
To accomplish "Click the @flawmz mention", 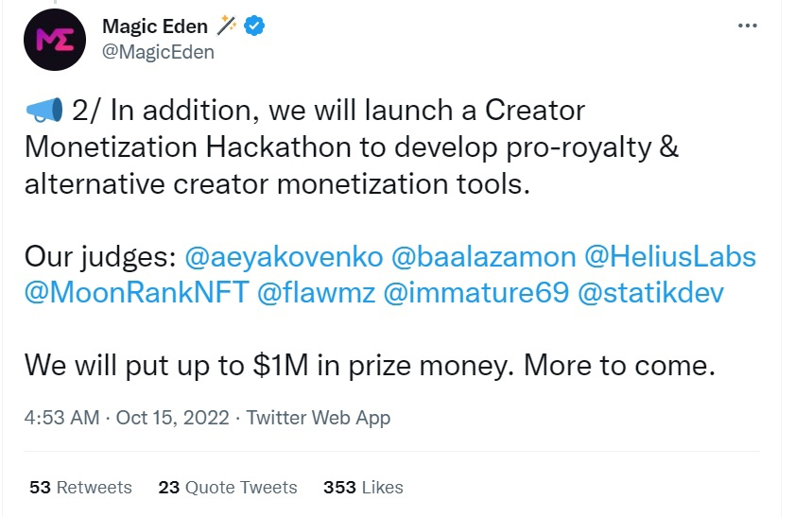I will (x=315, y=293).
